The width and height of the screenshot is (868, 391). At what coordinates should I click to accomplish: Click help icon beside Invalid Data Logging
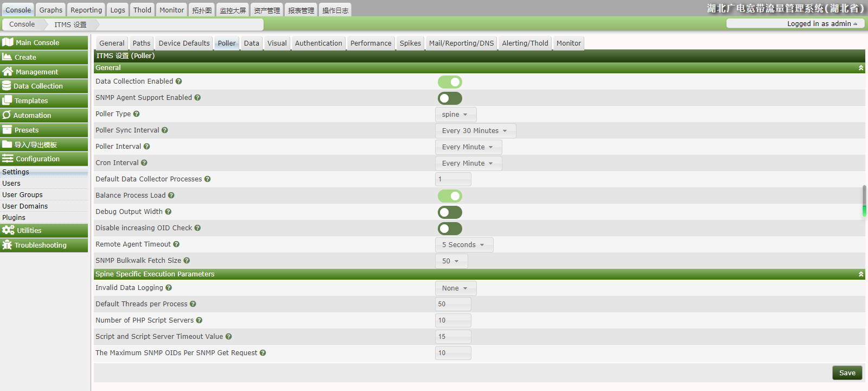coord(169,288)
